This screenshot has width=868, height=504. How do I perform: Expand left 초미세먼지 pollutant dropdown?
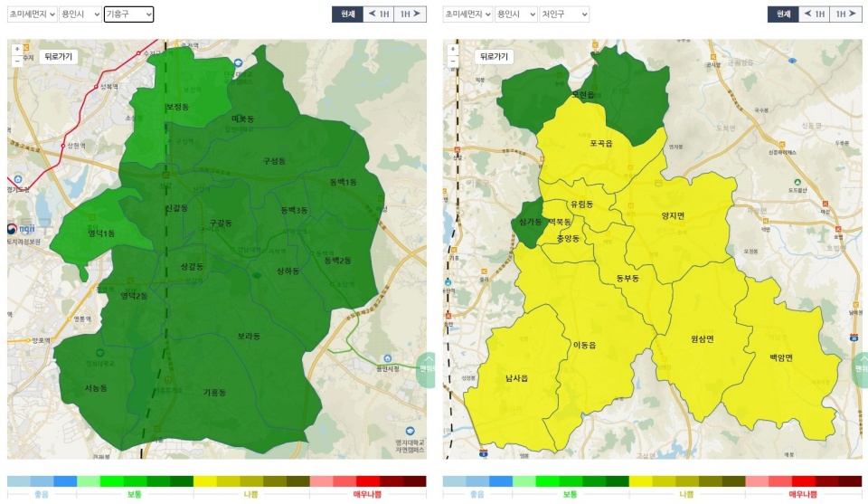click(x=33, y=14)
